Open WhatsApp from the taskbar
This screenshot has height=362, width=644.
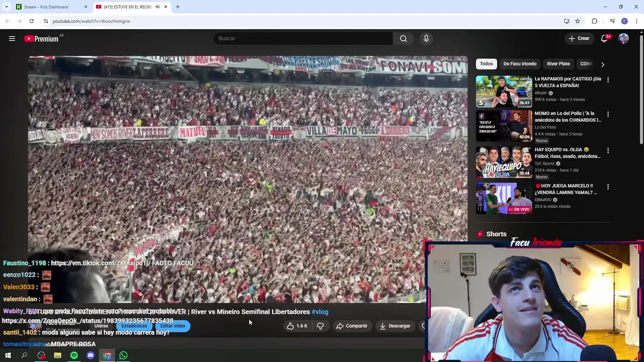123,356
